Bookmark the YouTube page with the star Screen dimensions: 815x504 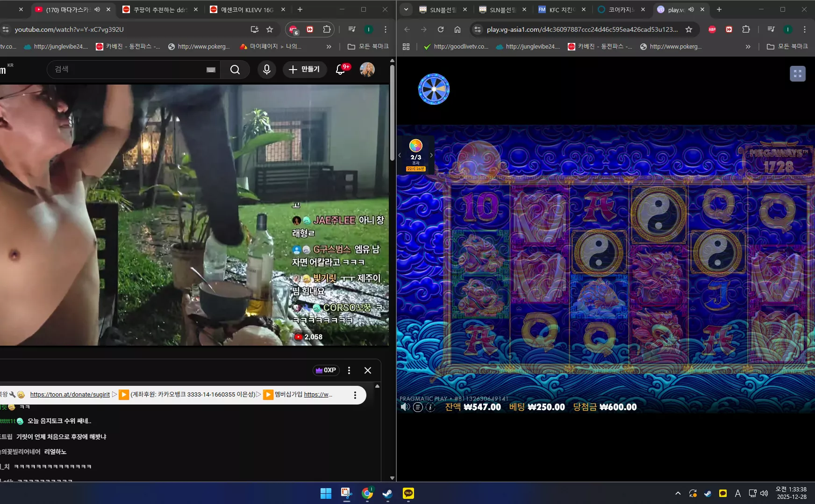(270, 29)
